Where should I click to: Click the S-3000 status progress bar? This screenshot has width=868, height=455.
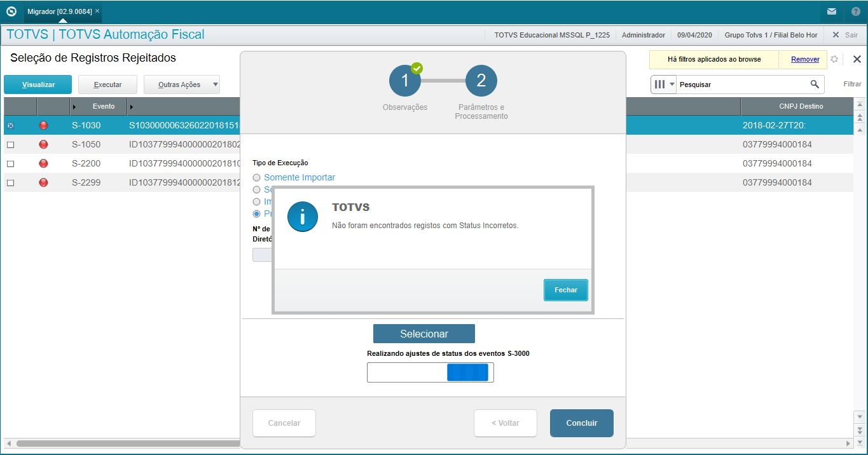tap(431, 372)
